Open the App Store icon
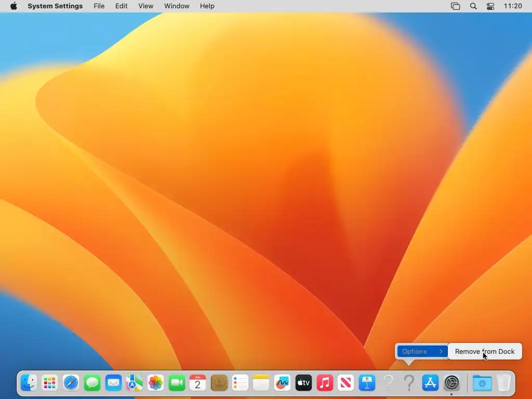This screenshot has width=532, height=399. [x=431, y=383]
